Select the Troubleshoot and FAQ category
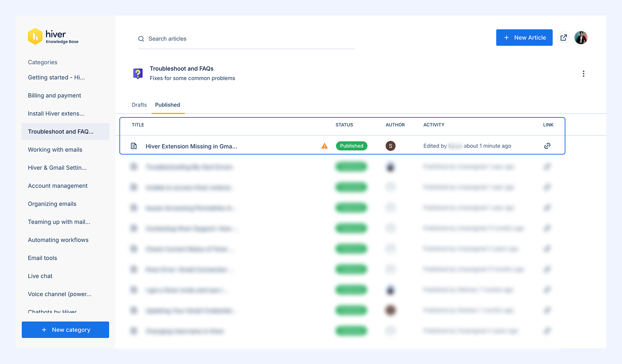This screenshot has width=622, height=364. coord(66,132)
